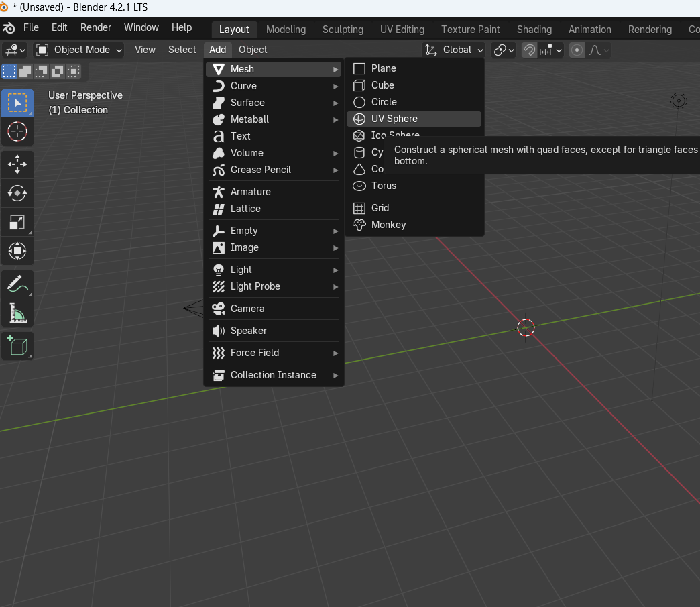This screenshot has height=607, width=700.
Task: Add a Cube mesh
Action: coord(414,85)
